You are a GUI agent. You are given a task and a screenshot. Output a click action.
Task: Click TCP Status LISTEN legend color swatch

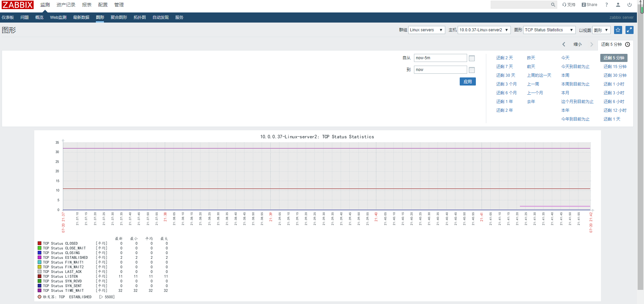pyautogui.click(x=39, y=276)
